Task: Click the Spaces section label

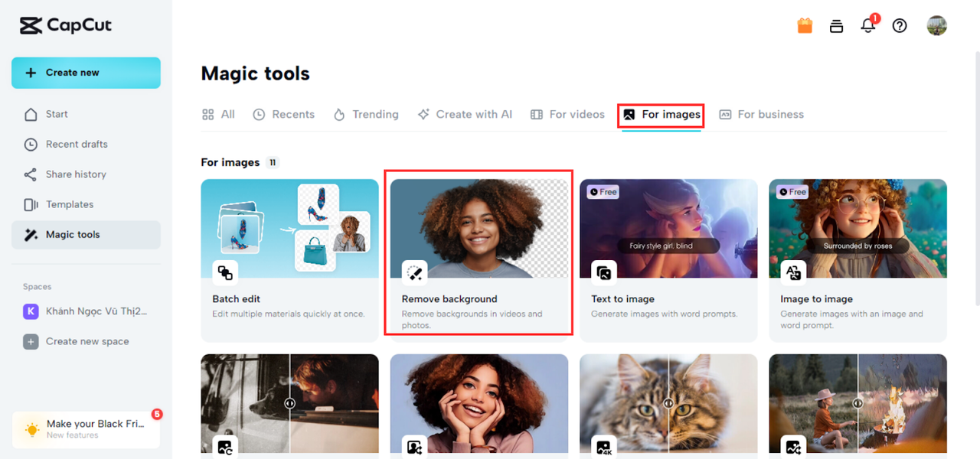Action: point(37,287)
